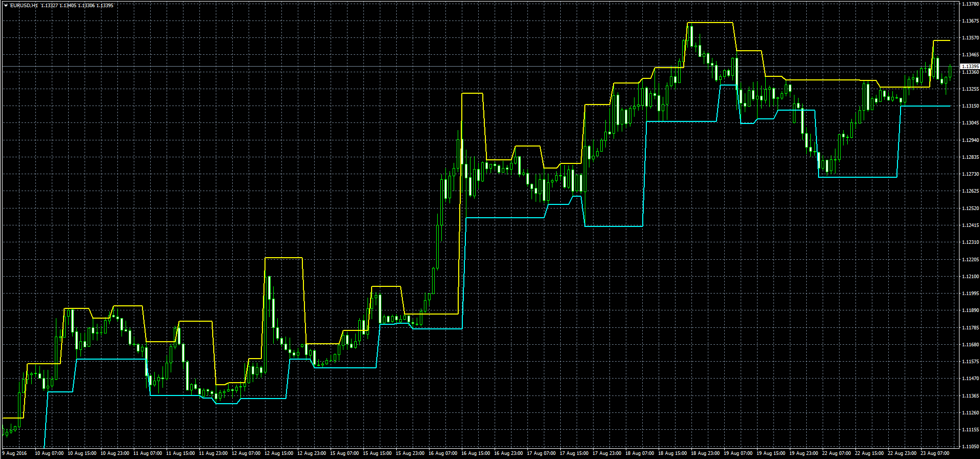
Task: Click the 1.12205 price scale label
Action: (969, 260)
